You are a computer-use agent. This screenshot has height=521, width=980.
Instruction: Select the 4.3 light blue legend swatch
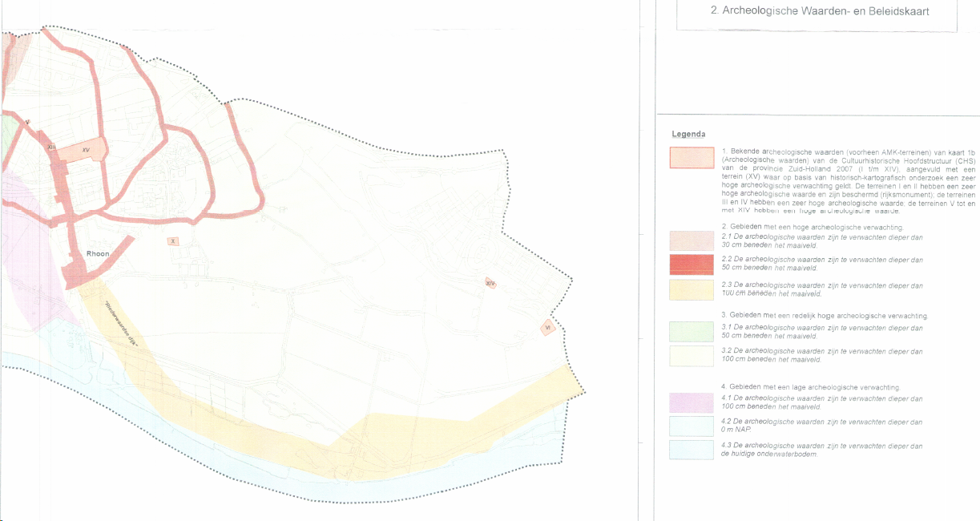click(691, 450)
